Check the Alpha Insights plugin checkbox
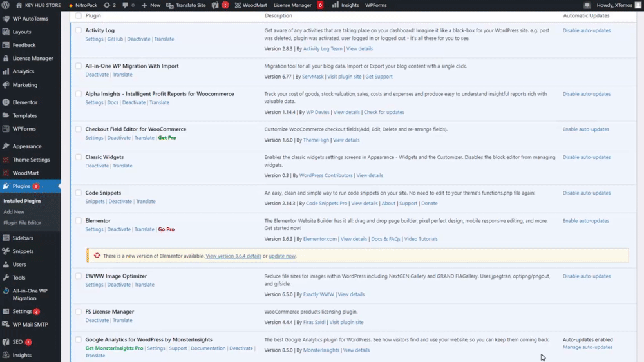Image resolution: width=644 pixels, height=362 pixels. point(79,93)
